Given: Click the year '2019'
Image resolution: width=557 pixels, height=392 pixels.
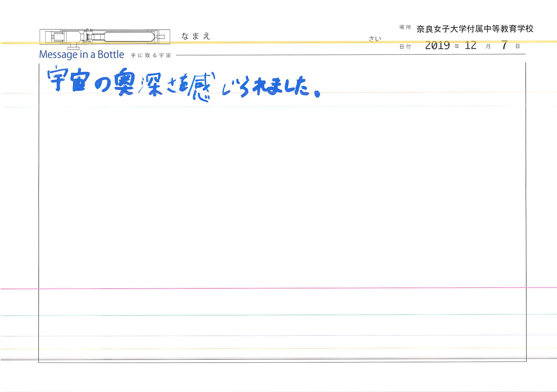Looking at the screenshot, I should 437,45.
